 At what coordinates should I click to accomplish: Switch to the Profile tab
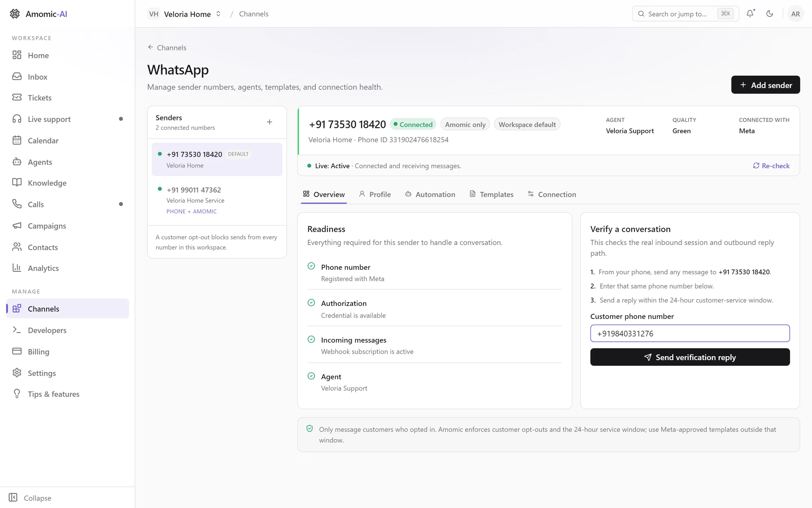pyautogui.click(x=375, y=194)
